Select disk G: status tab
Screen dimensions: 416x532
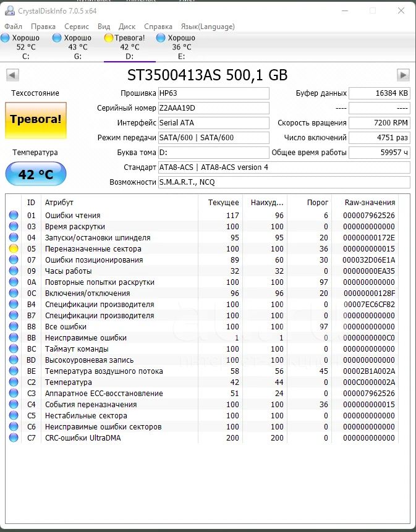click(78, 47)
